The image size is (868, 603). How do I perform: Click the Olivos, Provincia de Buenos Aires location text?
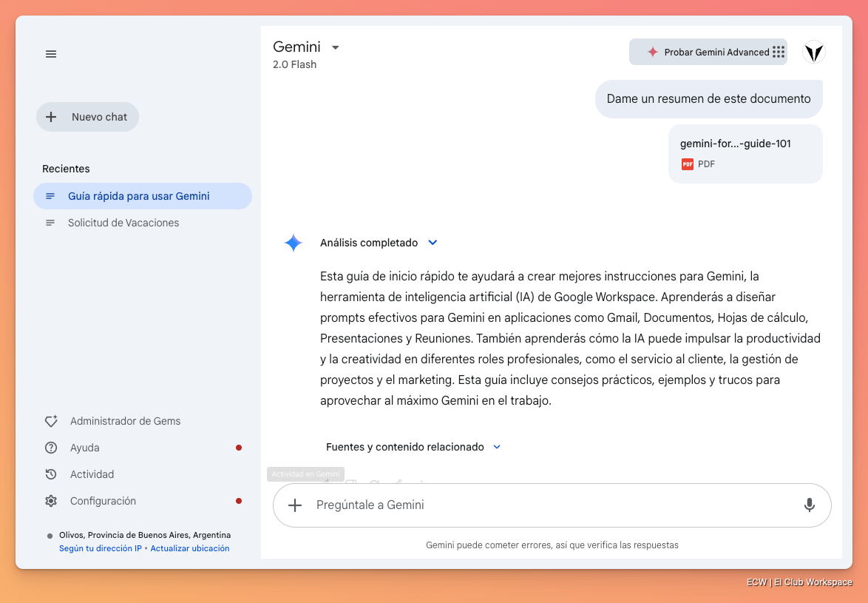[145, 535]
